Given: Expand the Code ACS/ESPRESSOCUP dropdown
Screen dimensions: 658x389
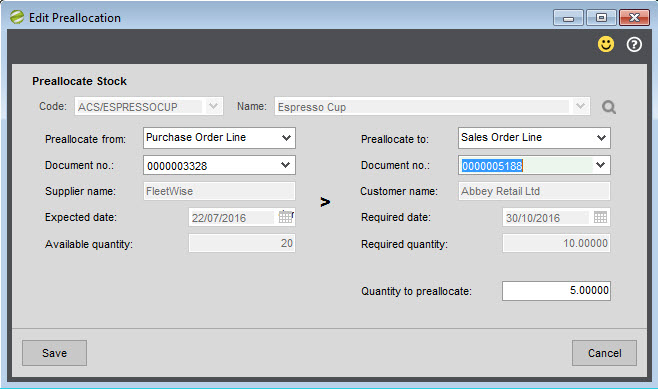Looking at the screenshot, I should (213, 106).
